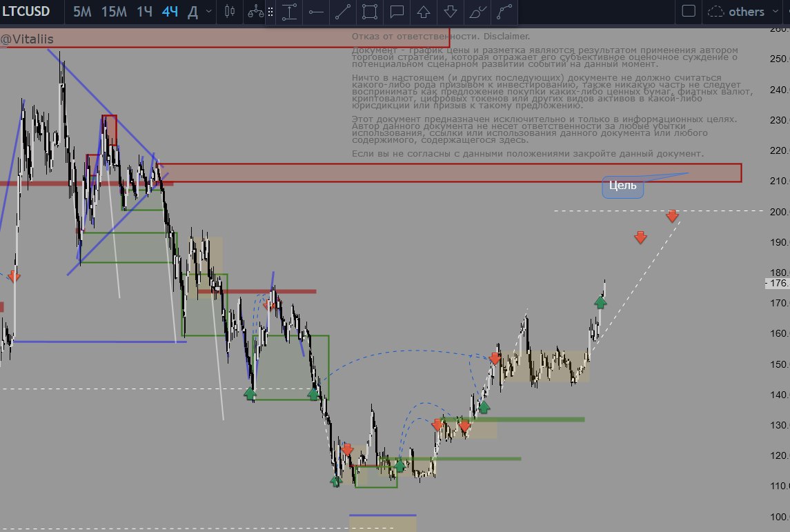The image size is (790, 532).
Task: Select the arrow down marker tool
Action: pos(451,12)
